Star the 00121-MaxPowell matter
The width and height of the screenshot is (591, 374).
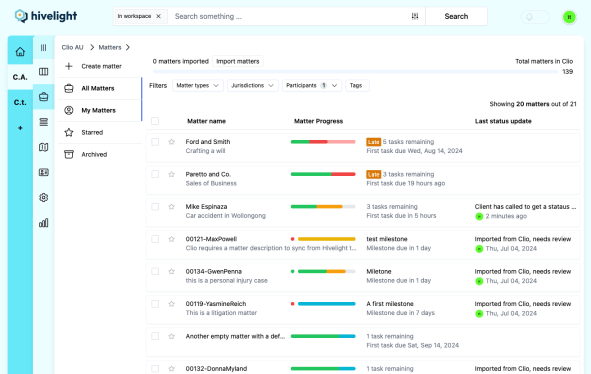pos(171,239)
